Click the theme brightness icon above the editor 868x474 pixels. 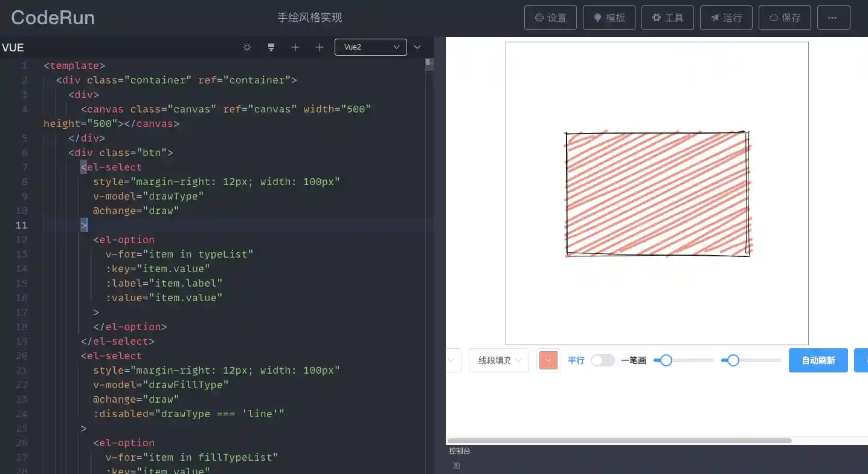[247, 47]
